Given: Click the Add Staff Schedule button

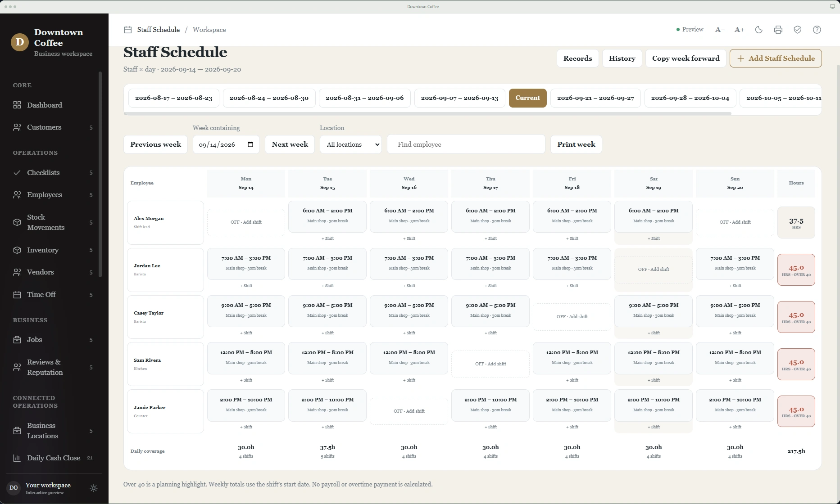Looking at the screenshot, I should (776, 58).
